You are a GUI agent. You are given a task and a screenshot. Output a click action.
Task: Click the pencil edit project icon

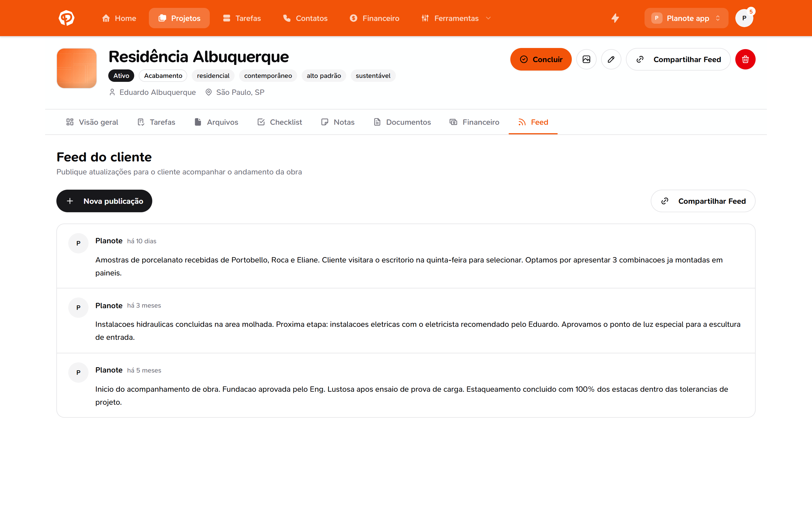(611, 60)
